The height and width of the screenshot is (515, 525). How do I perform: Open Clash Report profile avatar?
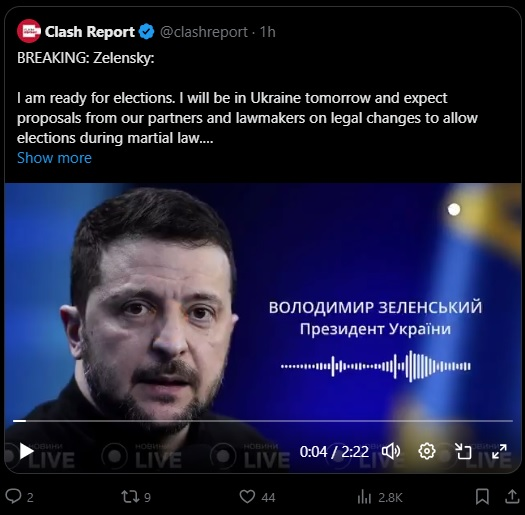[29, 31]
